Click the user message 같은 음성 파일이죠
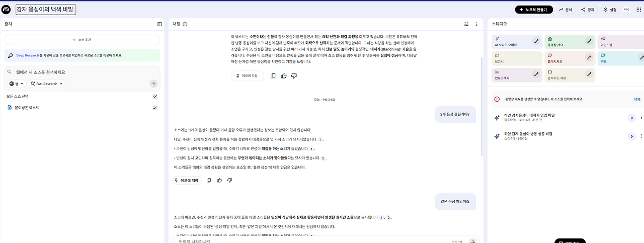The height and width of the screenshot is (243, 644). [455, 202]
